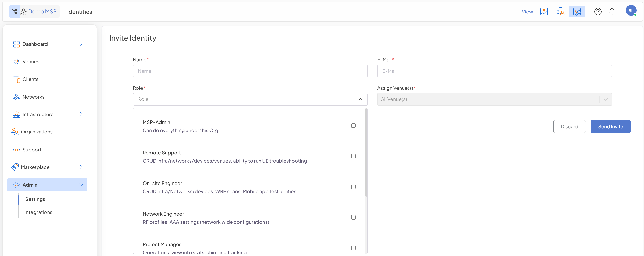Tick the Remote Support role checkbox
The height and width of the screenshot is (256, 644).
(x=353, y=156)
